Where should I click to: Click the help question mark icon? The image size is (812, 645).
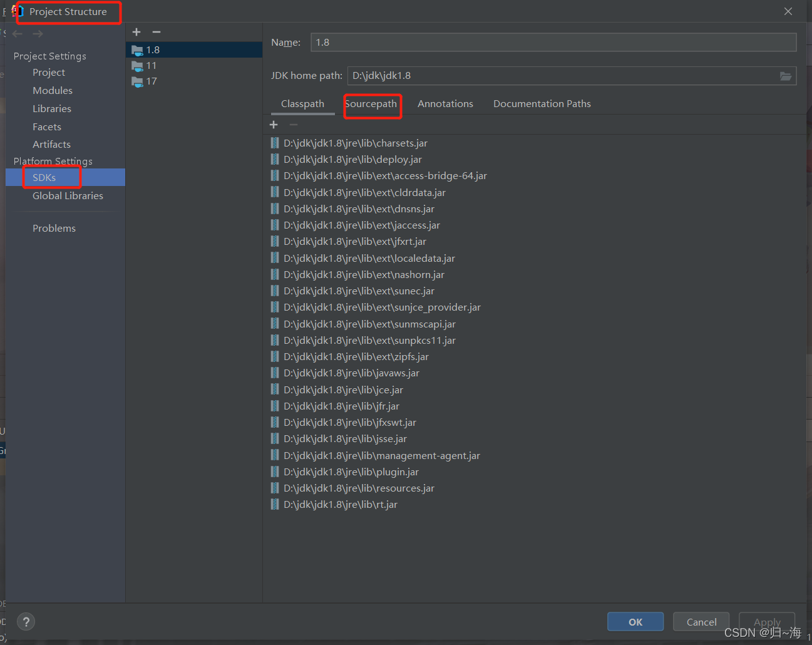[25, 622]
